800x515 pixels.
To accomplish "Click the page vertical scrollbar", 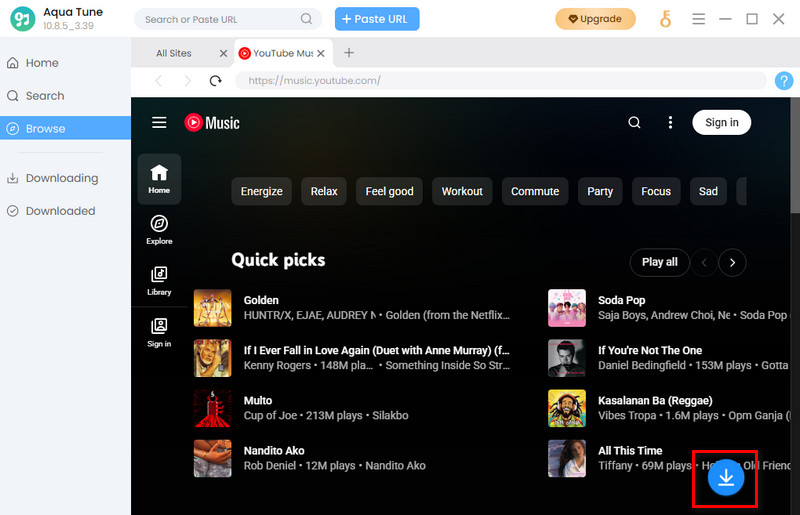I will coord(795,155).
